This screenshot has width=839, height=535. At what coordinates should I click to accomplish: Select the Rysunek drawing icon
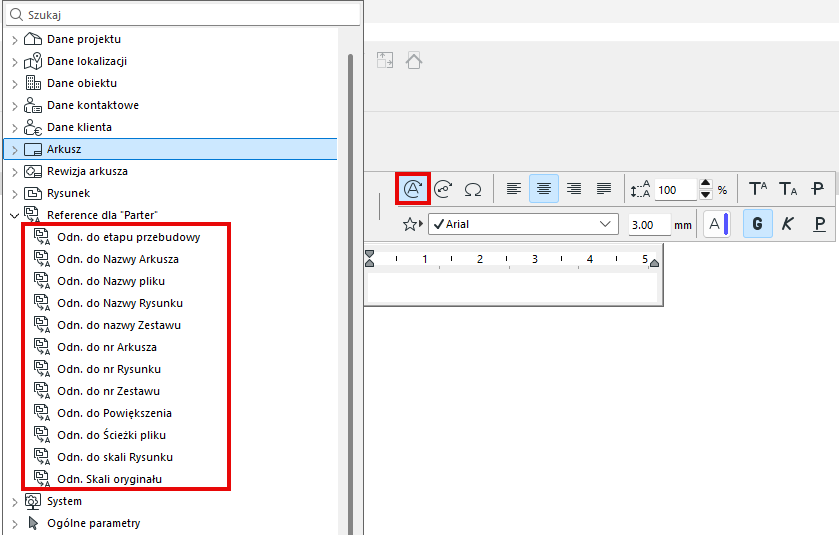(x=33, y=193)
